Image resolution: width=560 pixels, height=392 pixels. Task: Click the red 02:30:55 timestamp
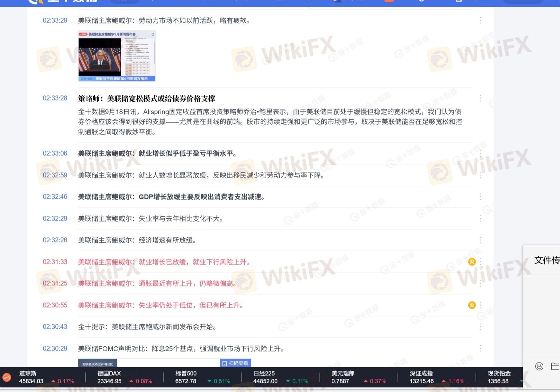55,305
